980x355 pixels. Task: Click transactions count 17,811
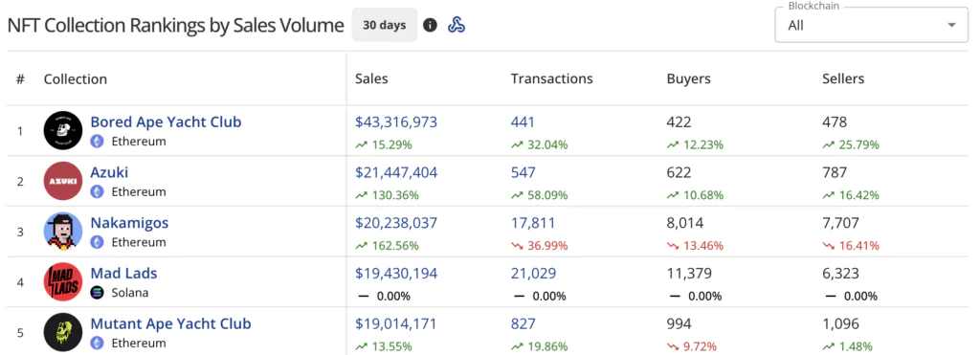tap(532, 223)
